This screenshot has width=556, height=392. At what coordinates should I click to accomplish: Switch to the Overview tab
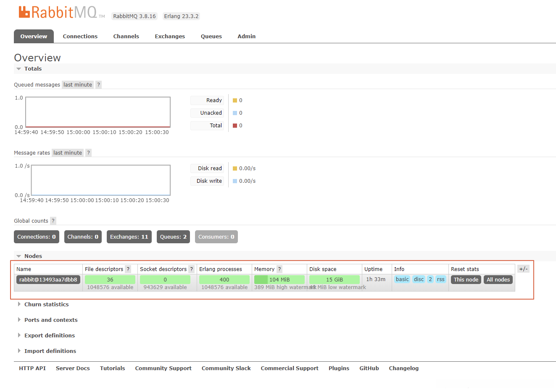click(x=34, y=37)
